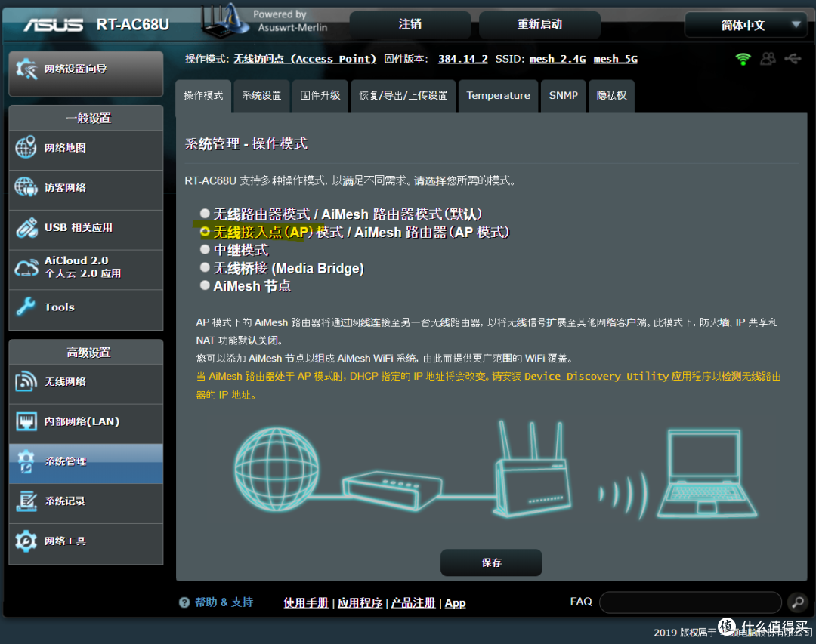
Task: Switch to the 操作模式 tab
Action: [203, 96]
